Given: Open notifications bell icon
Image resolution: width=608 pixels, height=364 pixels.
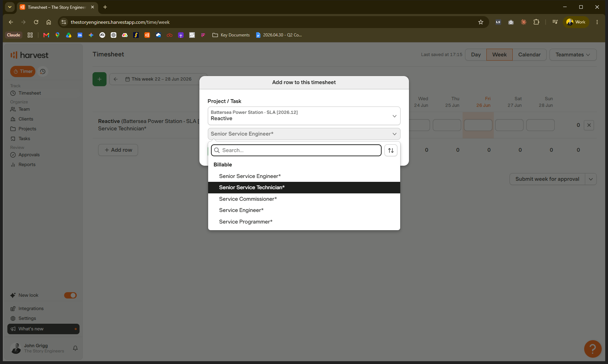Looking at the screenshot, I should click(x=75, y=348).
